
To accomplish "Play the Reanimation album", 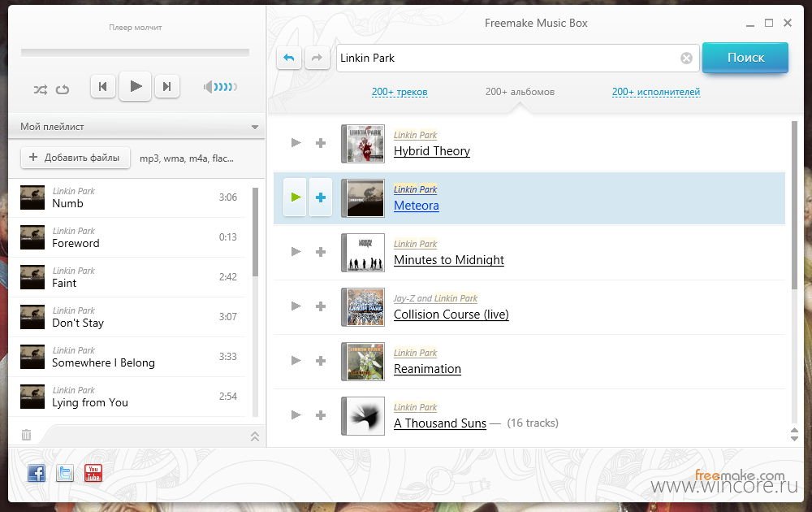I will click(296, 360).
